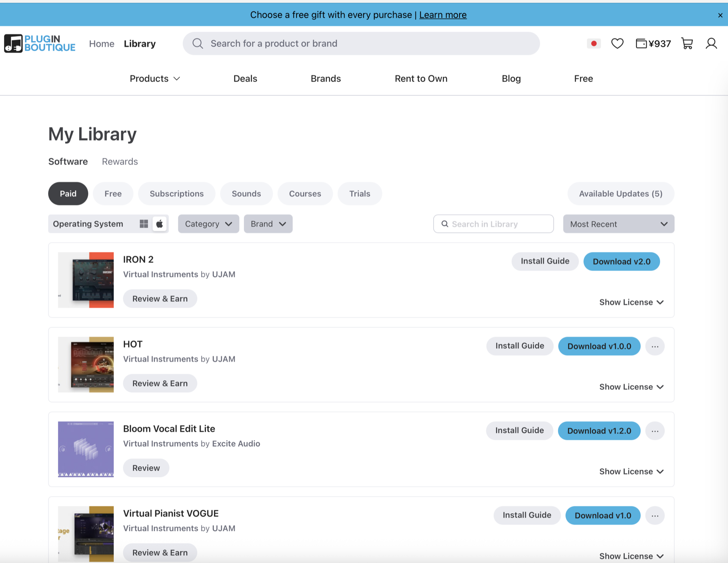Screen dimensions: 728x563
Task: Open Install Guide for Bloom Vocal Edit Lite
Action: coord(519,430)
